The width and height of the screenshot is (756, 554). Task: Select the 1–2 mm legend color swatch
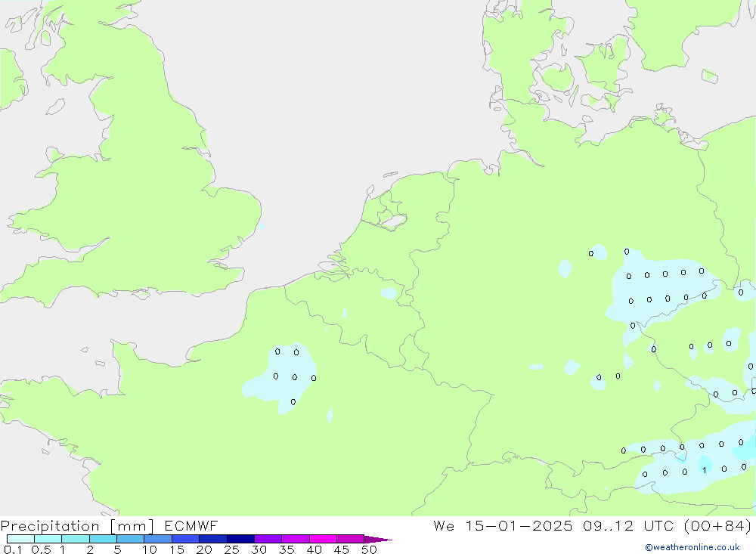76,539
